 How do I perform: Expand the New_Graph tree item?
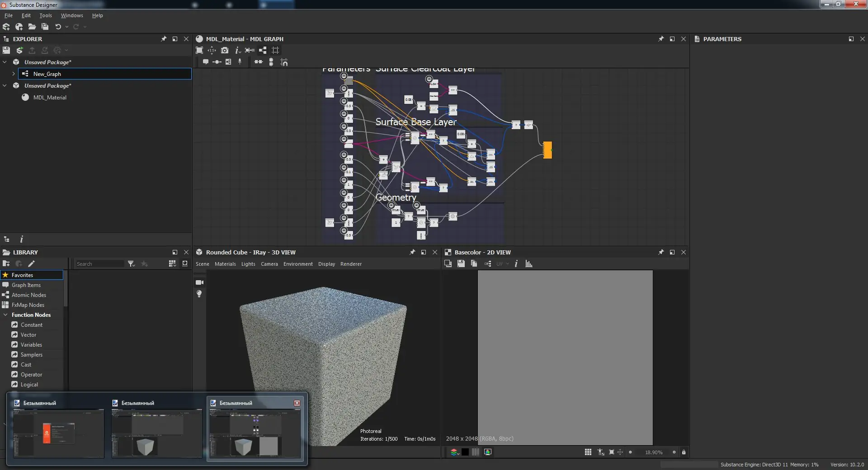(14, 74)
